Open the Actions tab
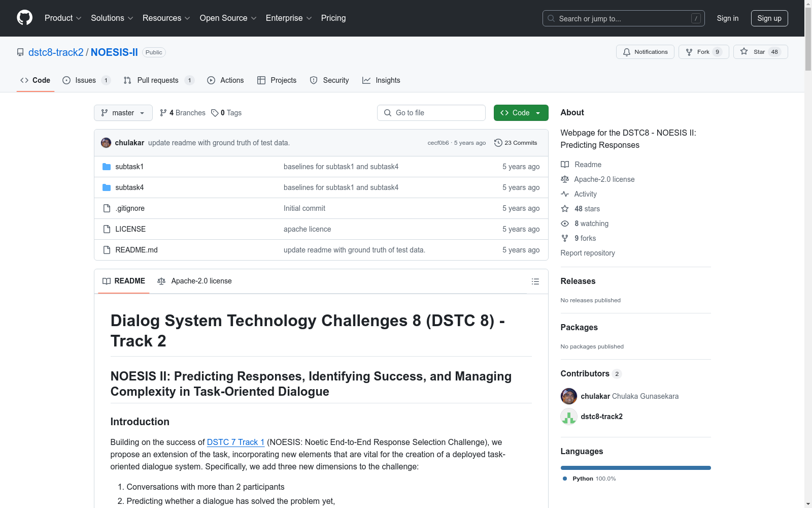This screenshot has width=812, height=508. click(x=226, y=80)
